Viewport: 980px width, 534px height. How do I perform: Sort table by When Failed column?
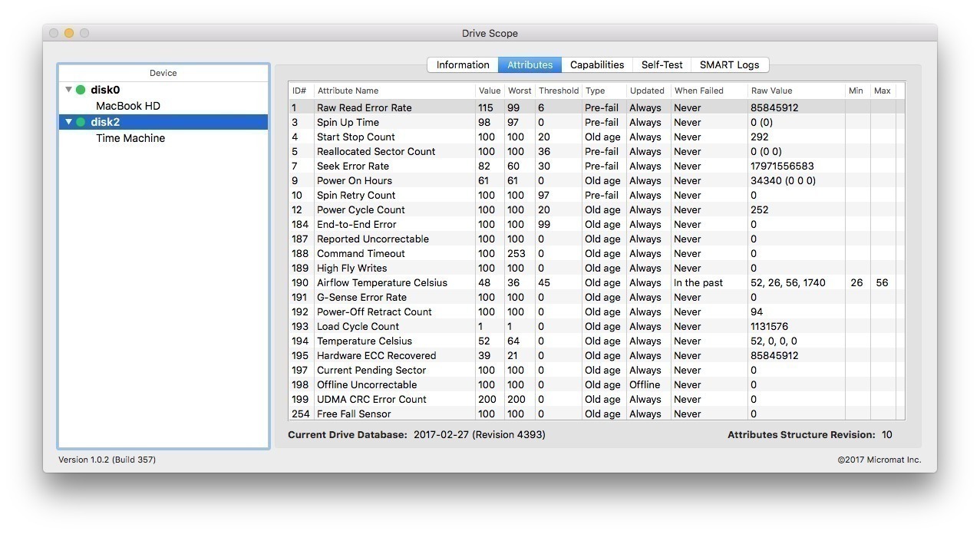tap(698, 91)
